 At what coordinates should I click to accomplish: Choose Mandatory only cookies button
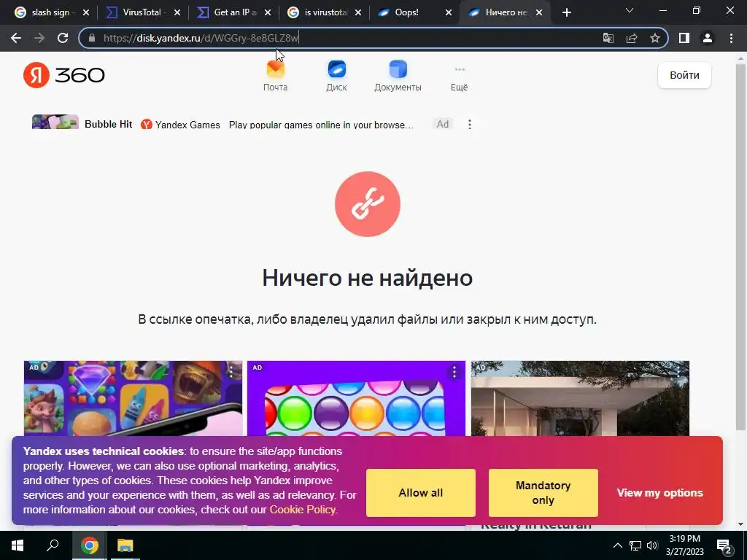point(543,493)
